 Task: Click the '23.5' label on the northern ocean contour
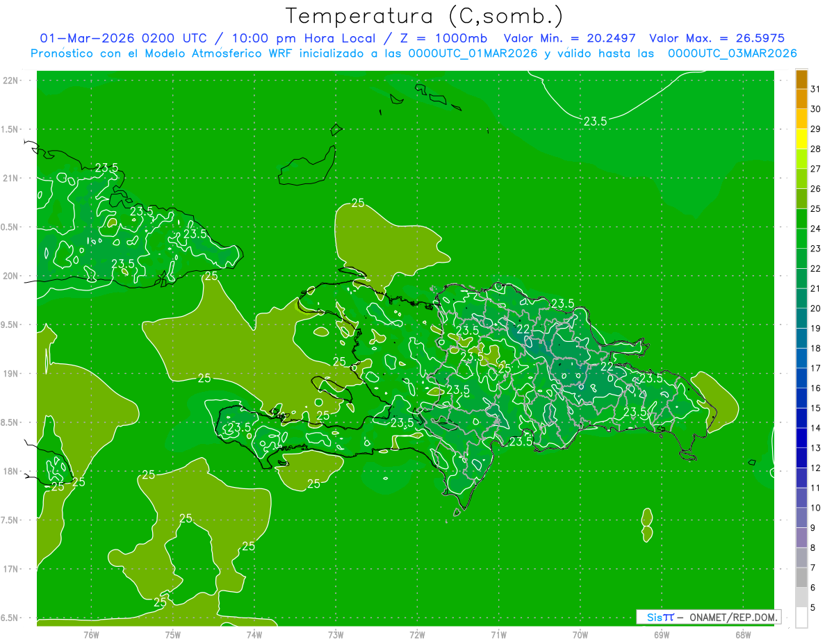pos(595,121)
